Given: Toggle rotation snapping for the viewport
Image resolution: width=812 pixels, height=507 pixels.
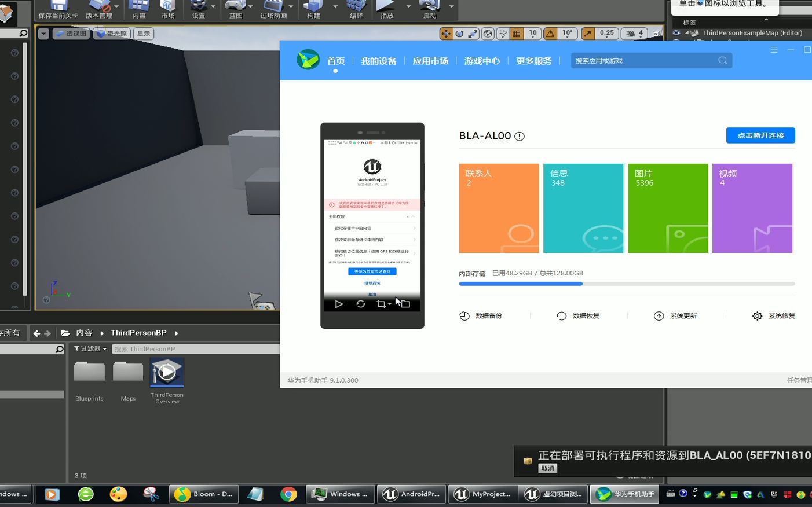Looking at the screenshot, I should click(x=550, y=33).
